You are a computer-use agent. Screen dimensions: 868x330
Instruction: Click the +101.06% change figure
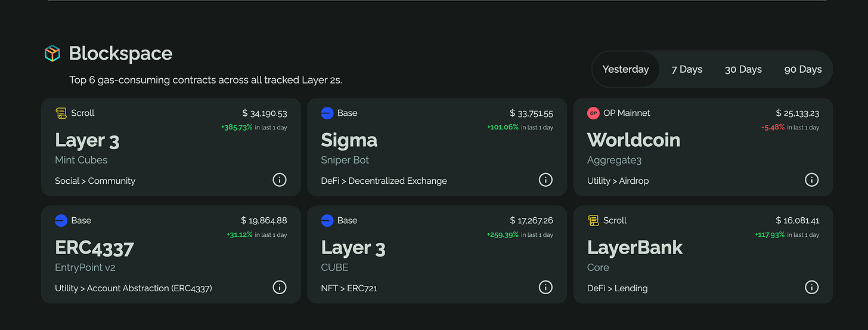(x=503, y=127)
